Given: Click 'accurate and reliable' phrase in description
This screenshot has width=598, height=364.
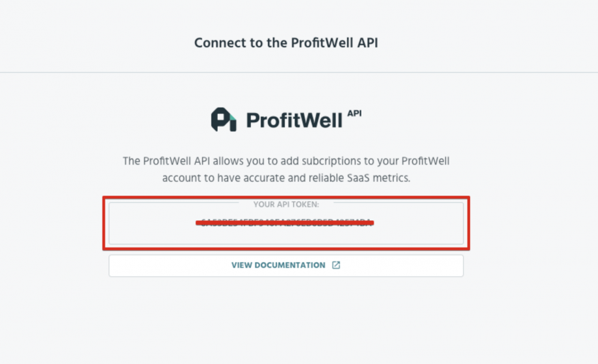Looking at the screenshot, I should (x=294, y=178).
